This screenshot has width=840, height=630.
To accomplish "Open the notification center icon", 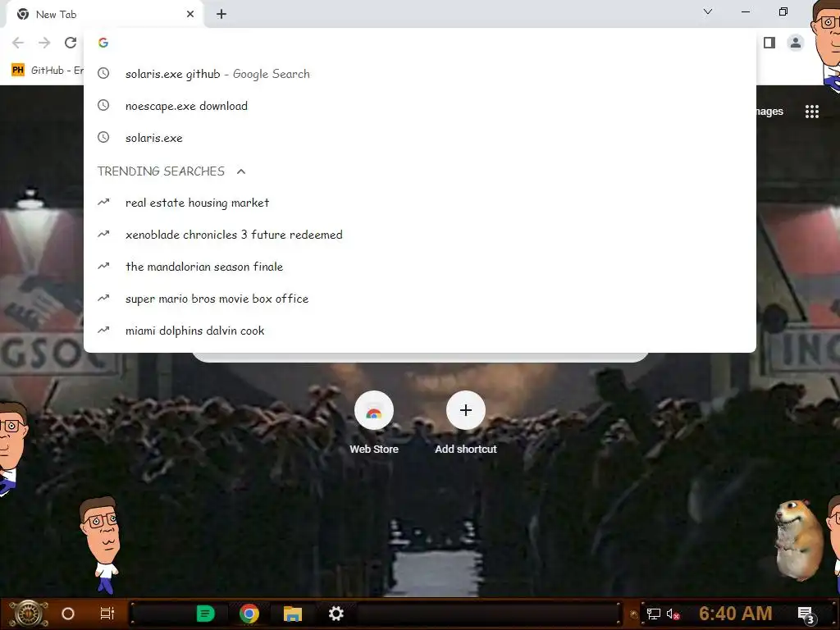I will (806, 614).
